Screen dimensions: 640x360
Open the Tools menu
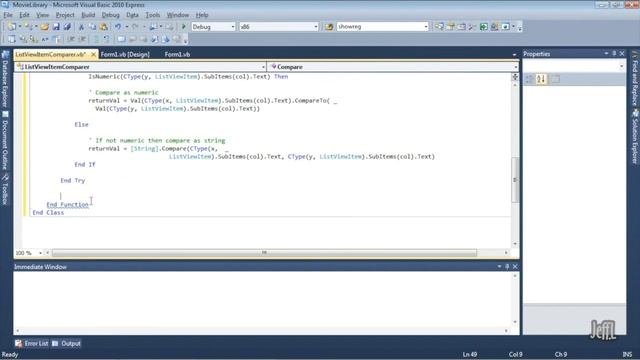pos(153,15)
